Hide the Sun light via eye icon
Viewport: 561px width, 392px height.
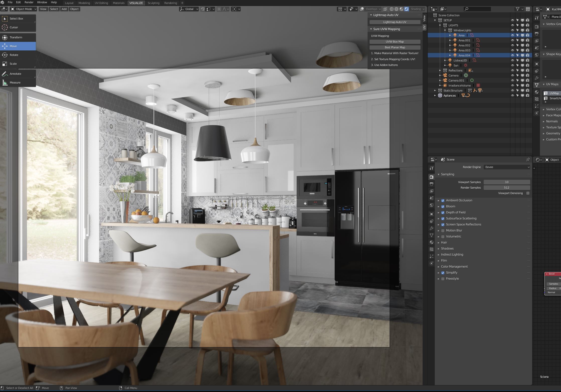tap(512, 65)
